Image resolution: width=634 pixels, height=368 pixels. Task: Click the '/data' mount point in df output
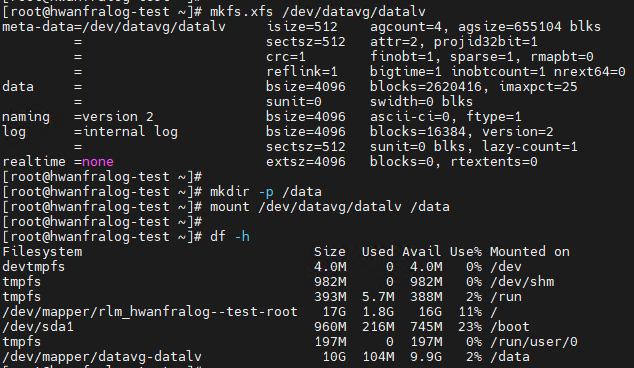point(509,356)
